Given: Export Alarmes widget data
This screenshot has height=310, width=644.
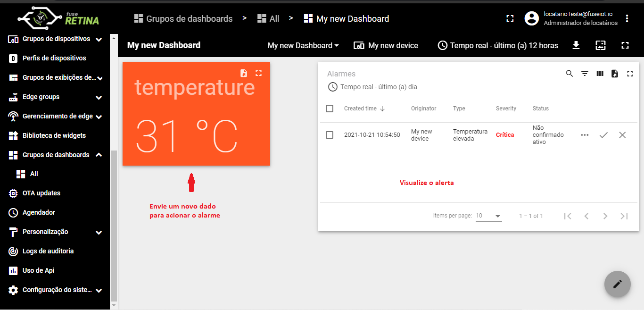Looking at the screenshot, I should 615,74.
